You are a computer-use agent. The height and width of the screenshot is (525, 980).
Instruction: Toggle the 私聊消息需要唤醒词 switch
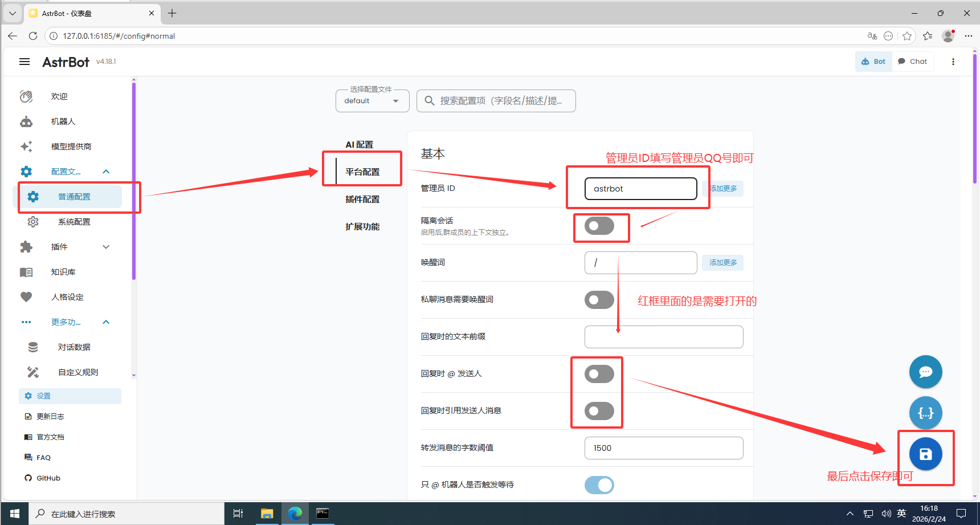pos(599,300)
